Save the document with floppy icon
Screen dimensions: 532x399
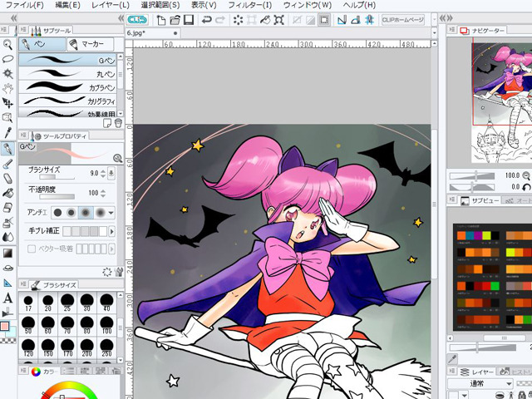[x=189, y=20]
